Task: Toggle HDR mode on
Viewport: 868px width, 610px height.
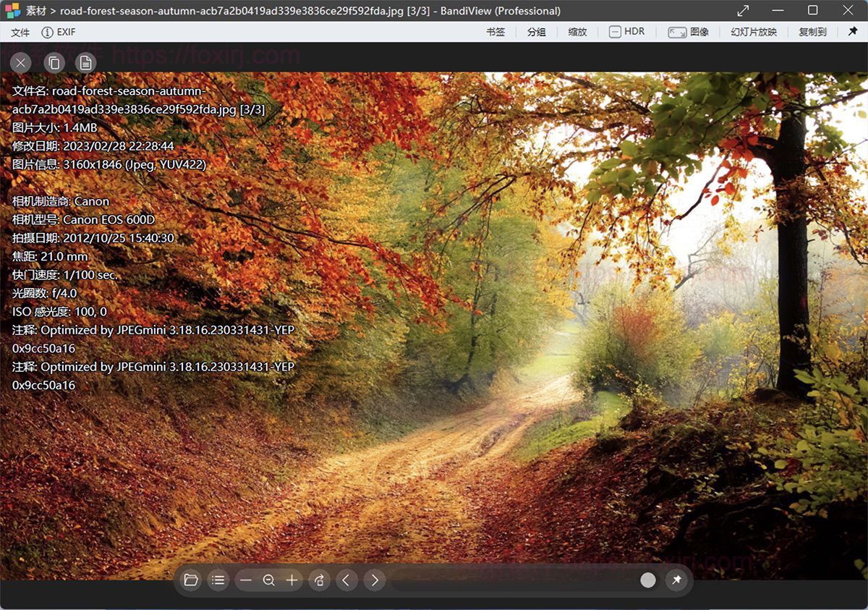Action: tap(626, 32)
